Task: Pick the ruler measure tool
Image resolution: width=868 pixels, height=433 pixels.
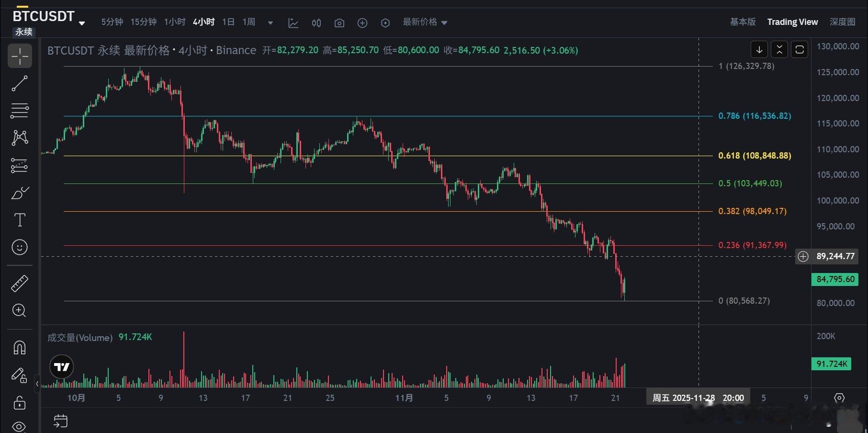Action: point(20,284)
